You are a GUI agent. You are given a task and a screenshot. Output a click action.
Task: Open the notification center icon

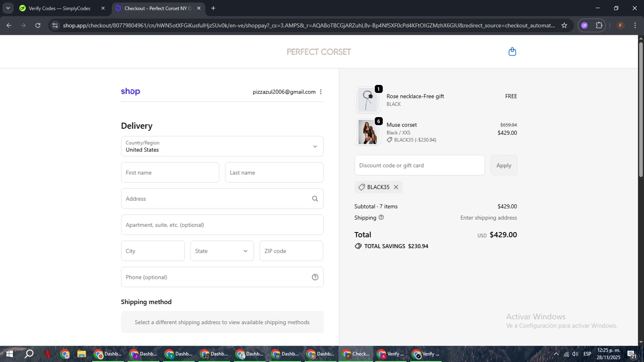(632, 354)
